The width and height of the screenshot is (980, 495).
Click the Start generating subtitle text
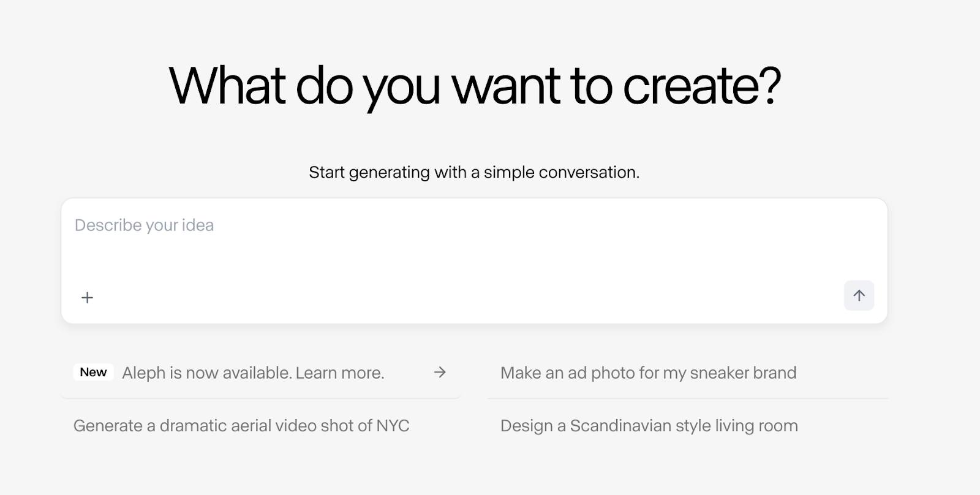473,172
